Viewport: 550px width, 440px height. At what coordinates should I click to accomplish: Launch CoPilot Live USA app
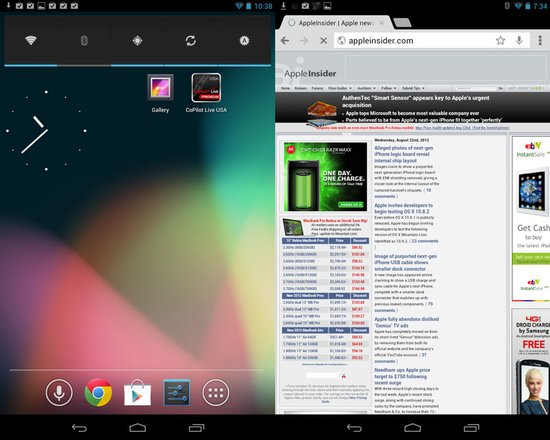point(206,93)
